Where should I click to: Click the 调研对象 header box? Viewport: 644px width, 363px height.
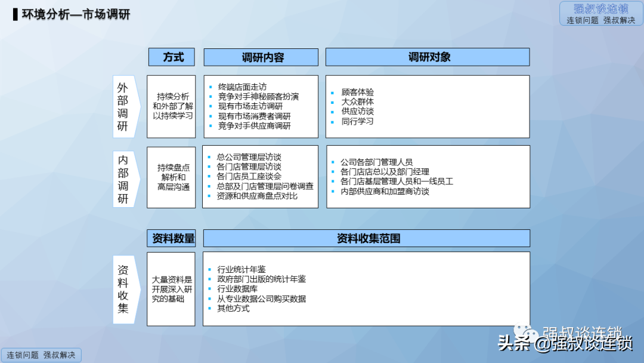coord(428,57)
